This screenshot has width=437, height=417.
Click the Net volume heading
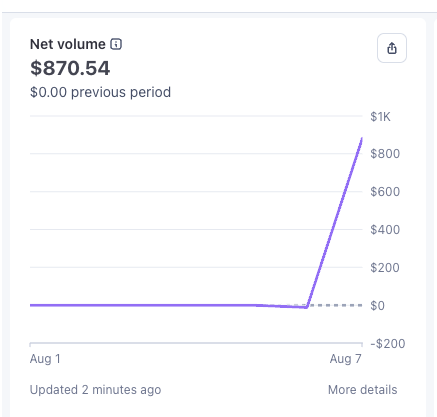coord(68,44)
